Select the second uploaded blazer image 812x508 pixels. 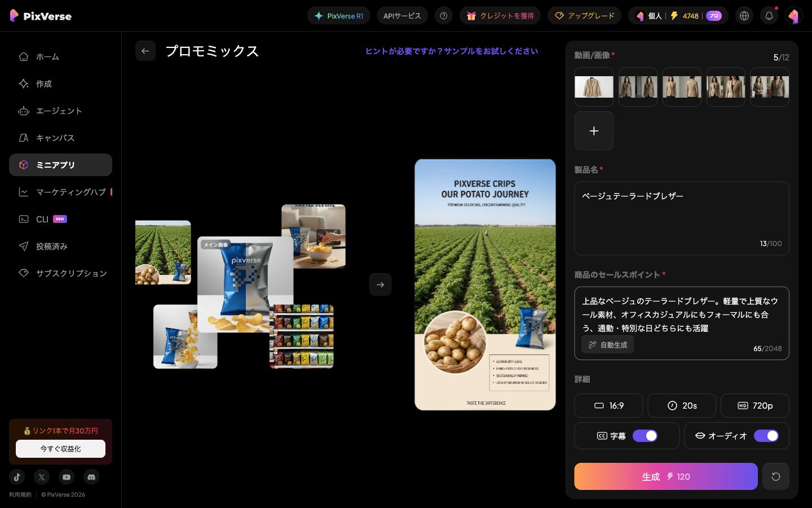point(638,87)
